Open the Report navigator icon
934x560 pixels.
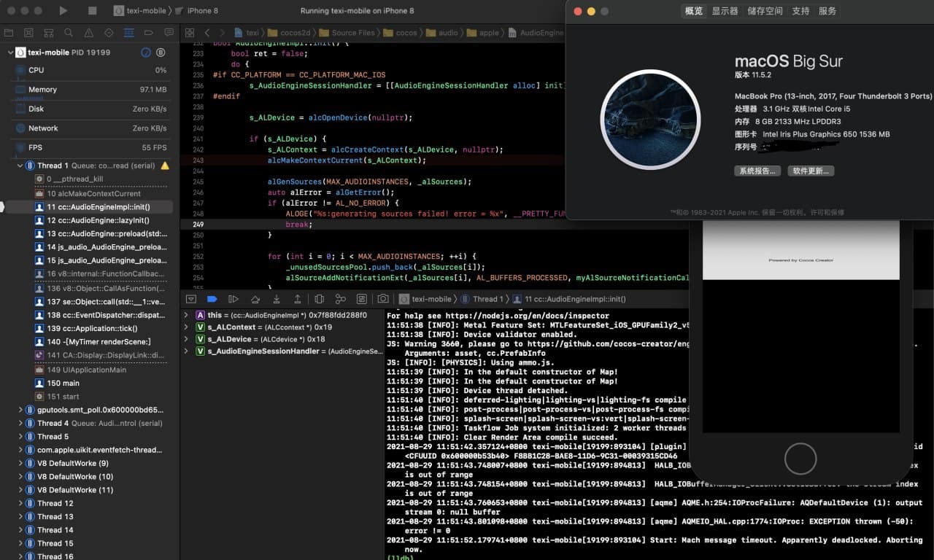tap(169, 33)
